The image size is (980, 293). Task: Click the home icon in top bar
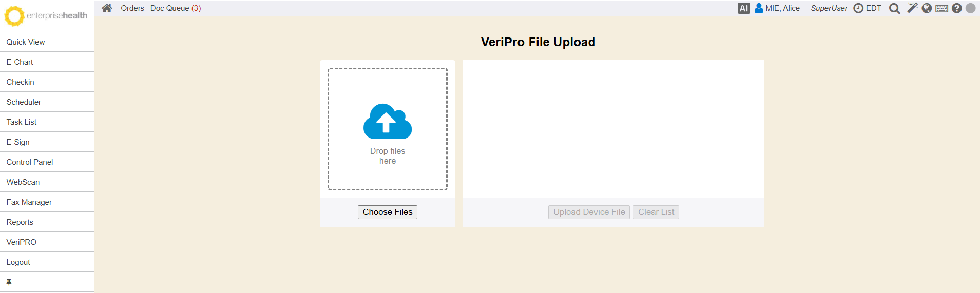[x=107, y=8]
